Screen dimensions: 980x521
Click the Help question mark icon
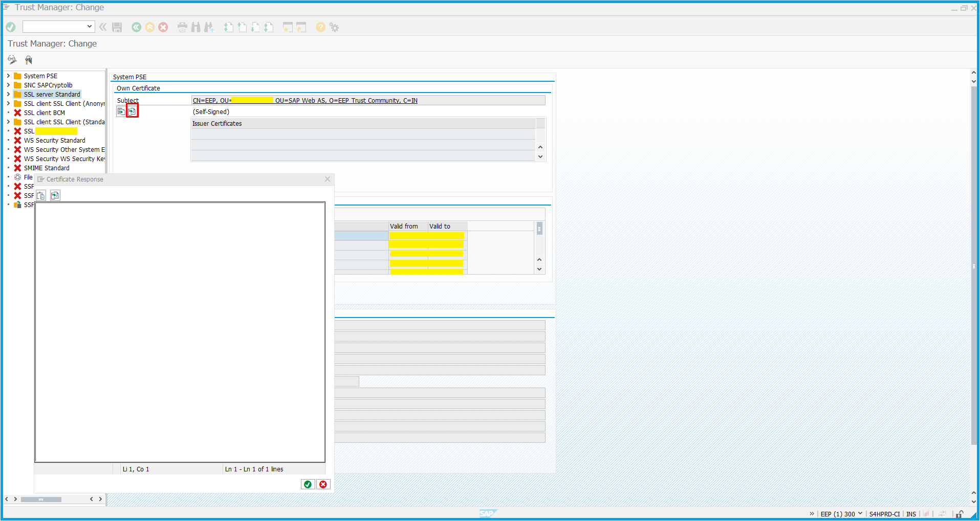320,28
